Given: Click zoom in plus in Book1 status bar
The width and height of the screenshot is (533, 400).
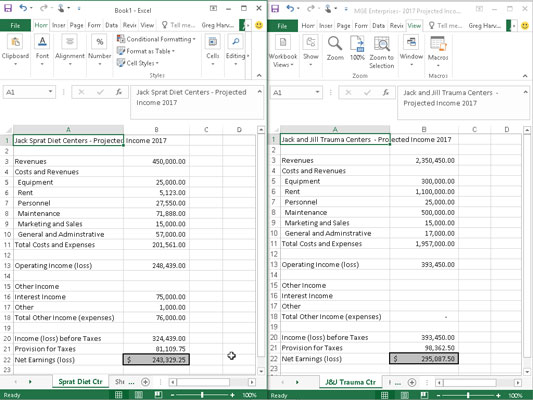Looking at the screenshot, I should coord(233,395).
